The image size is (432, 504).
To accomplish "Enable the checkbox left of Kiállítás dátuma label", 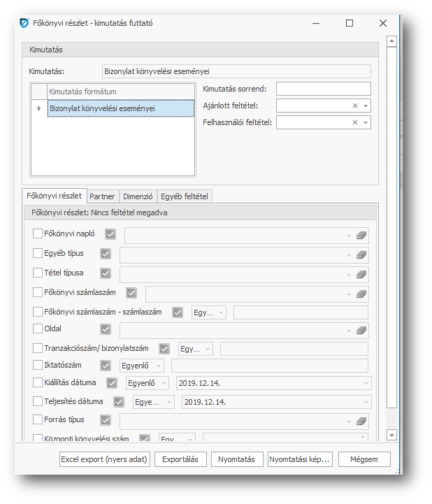I will click(38, 382).
